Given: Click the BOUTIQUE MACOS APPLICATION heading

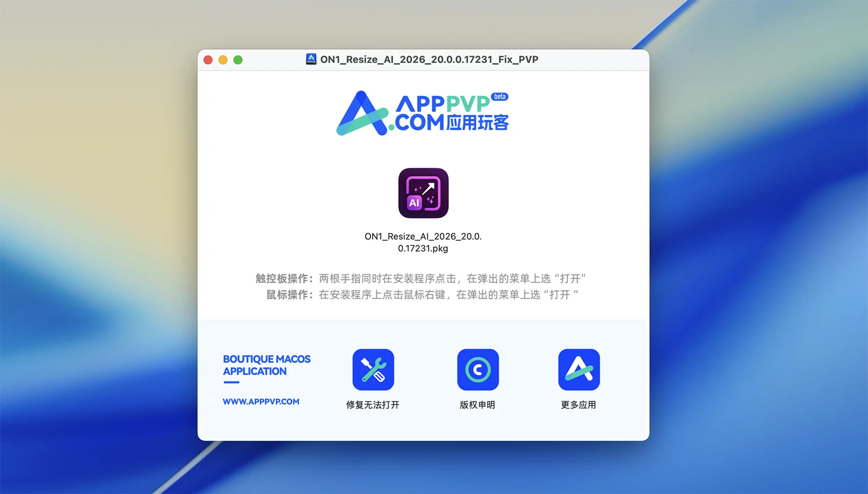Looking at the screenshot, I should tap(267, 365).
